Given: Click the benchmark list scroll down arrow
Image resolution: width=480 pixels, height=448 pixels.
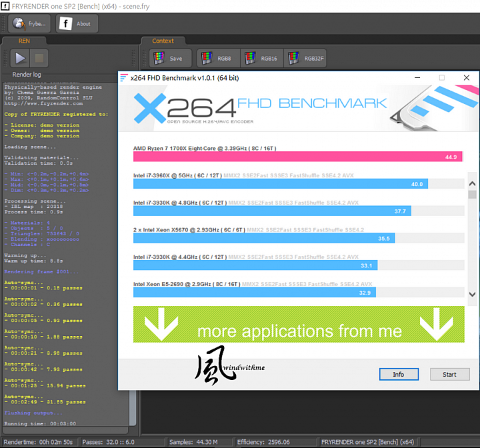Looking at the screenshot, I should pos(472,294).
